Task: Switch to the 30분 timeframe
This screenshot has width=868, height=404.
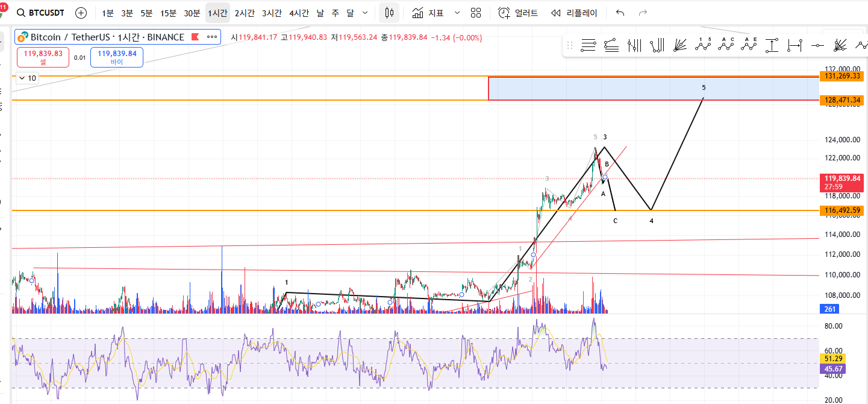Action: click(x=192, y=13)
